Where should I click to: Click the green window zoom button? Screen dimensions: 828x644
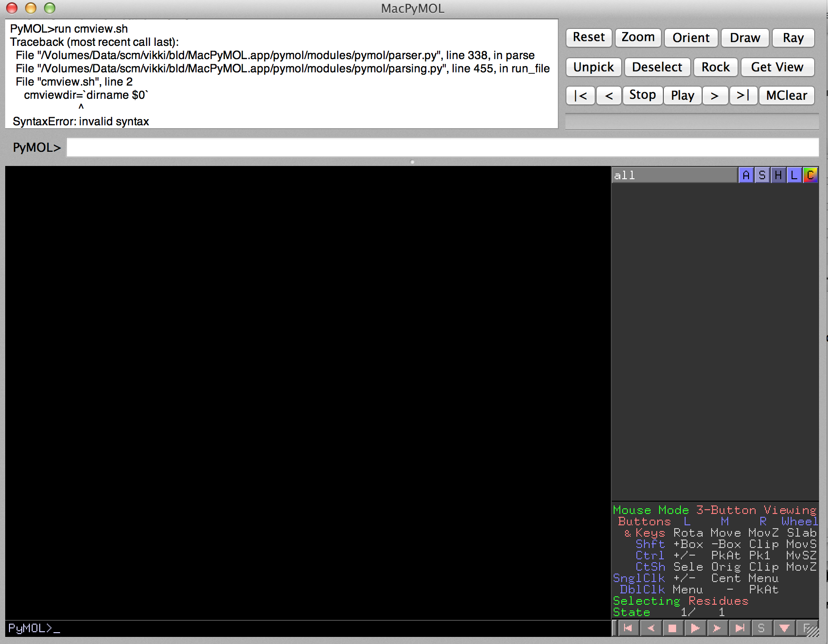pos(50,8)
